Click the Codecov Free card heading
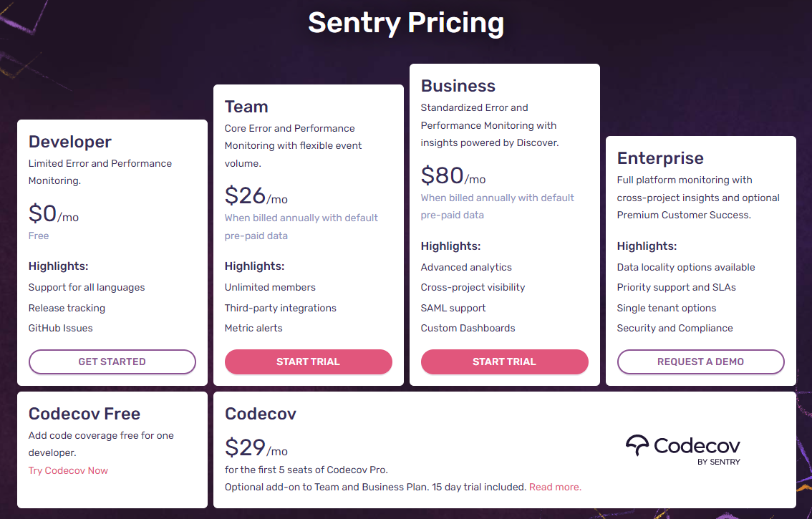Image resolution: width=812 pixels, height=519 pixels. click(84, 413)
